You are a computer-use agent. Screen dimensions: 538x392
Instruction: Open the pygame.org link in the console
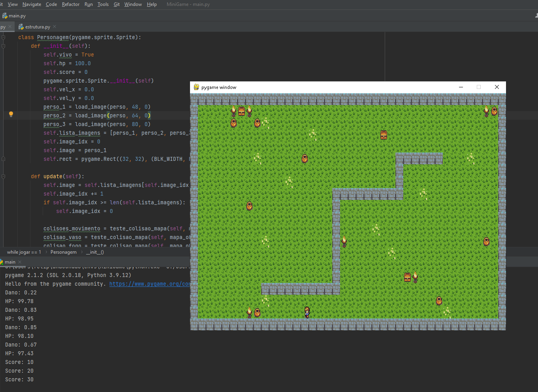pyautogui.click(x=149, y=284)
